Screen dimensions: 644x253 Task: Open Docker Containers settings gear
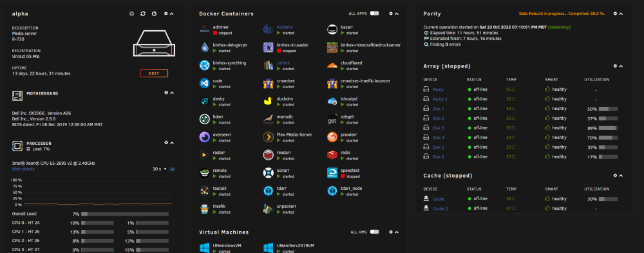(391, 14)
